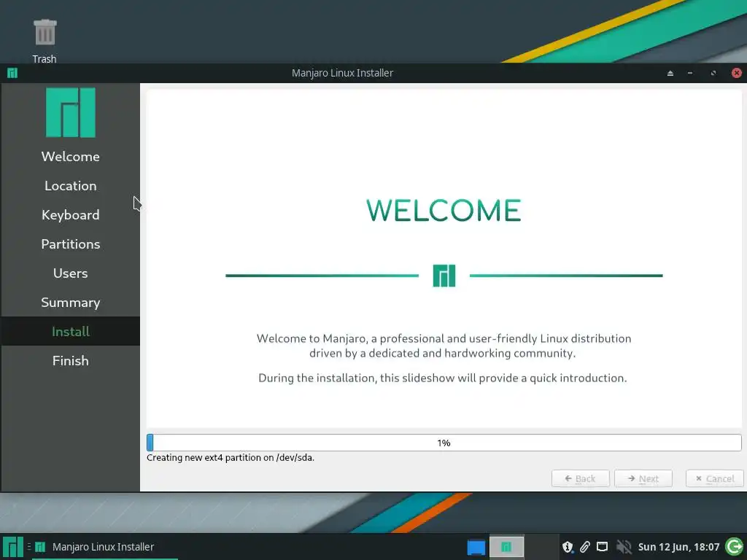747x560 pixels.
Task: Unmute using the muted volume tray icon
Action: (624, 547)
